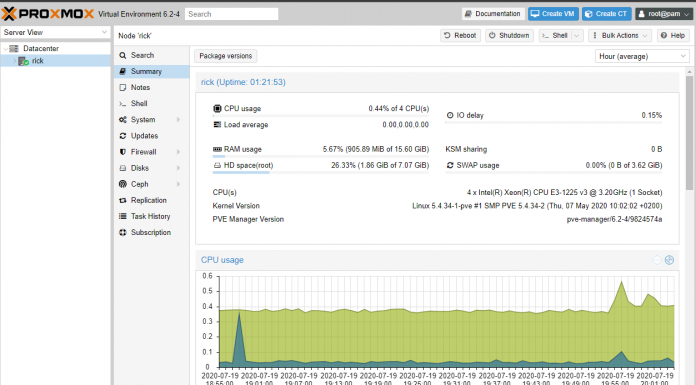Image resolution: width=696 pixels, height=385 pixels.
Task: Click the Load average icon
Action: [x=217, y=125]
